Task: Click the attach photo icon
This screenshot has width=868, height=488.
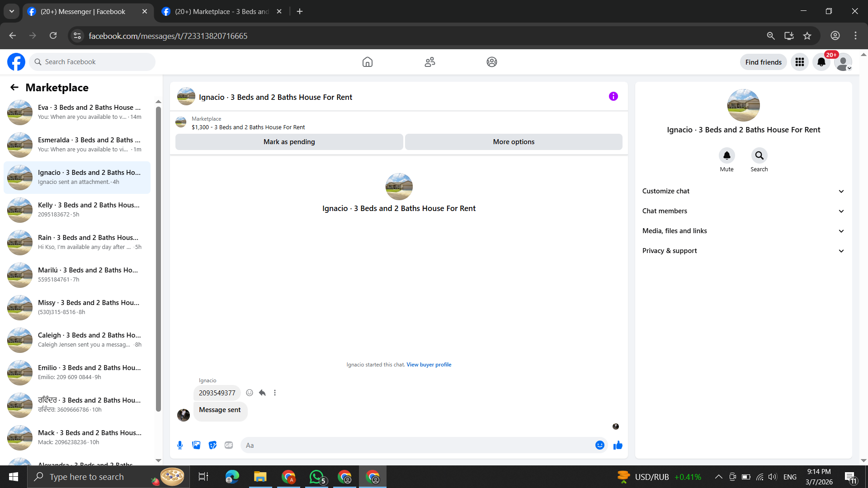Action: [196, 445]
